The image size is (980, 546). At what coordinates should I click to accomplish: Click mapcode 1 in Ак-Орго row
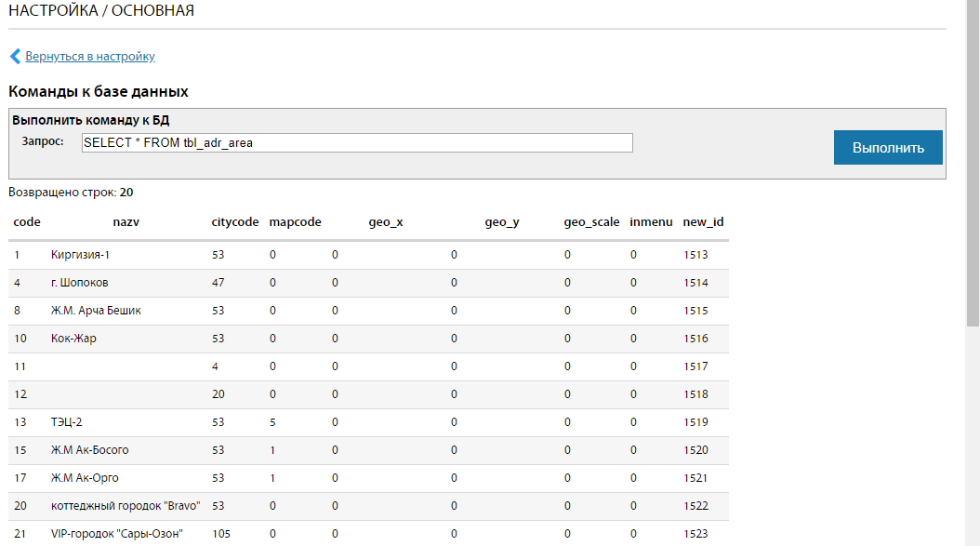tap(272, 478)
